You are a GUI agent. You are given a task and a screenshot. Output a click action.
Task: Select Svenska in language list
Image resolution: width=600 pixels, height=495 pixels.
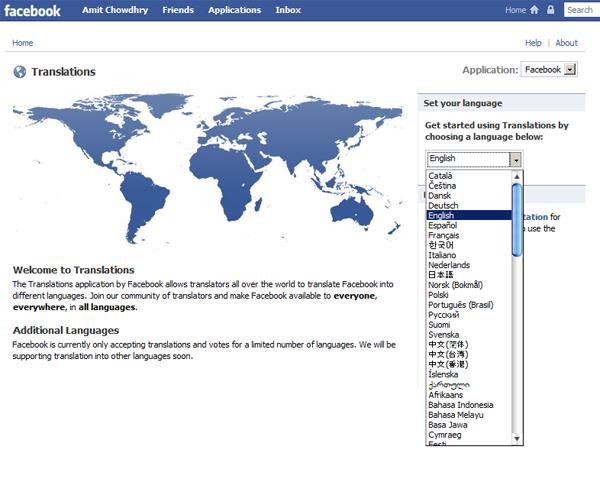pos(469,335)
